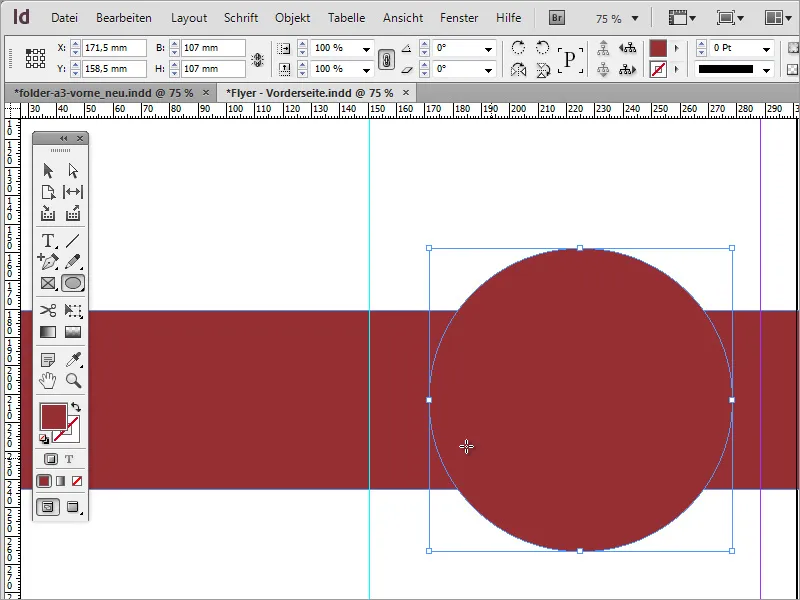Apply gradient button in toolbox
Screen dimensions: 800x600
(x=60, y=481)
